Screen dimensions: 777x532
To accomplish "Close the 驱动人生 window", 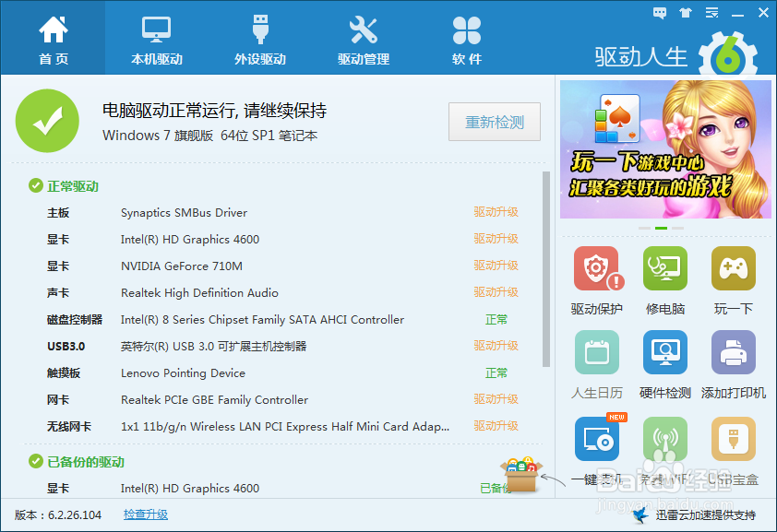I will [763, 13].
